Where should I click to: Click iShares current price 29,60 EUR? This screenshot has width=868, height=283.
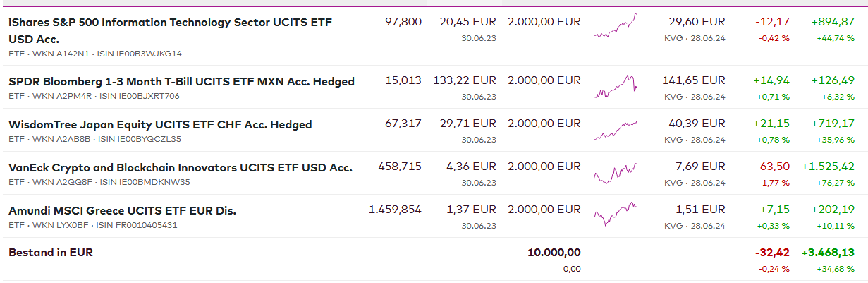(x=697, y=22)
